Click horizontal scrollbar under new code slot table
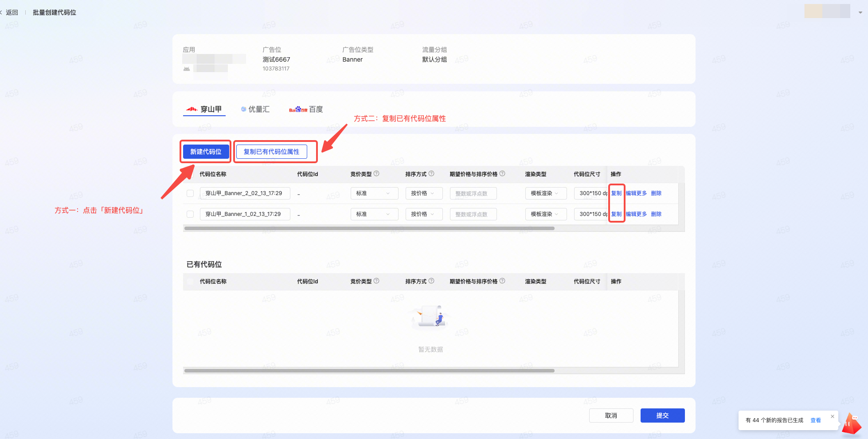 click(369, 228)
